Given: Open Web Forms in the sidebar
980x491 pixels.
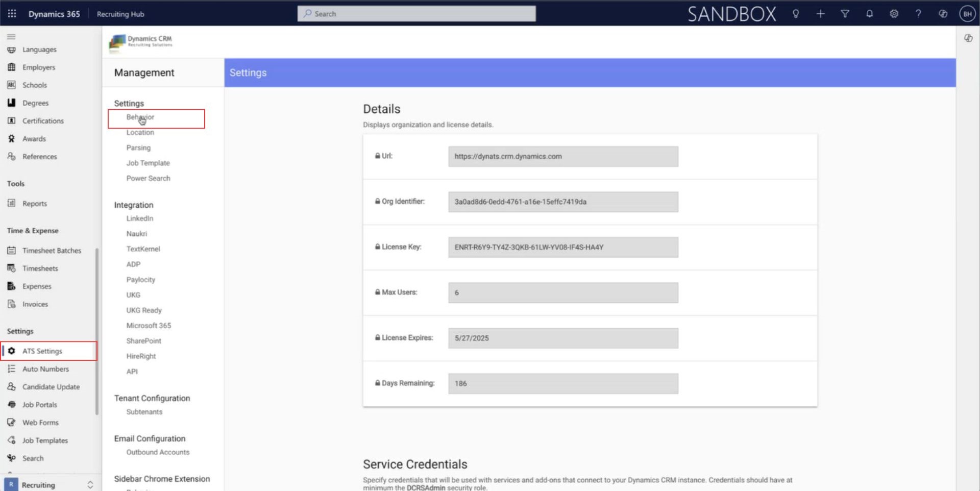Looking at the screenshot, I should click(40, 423).
